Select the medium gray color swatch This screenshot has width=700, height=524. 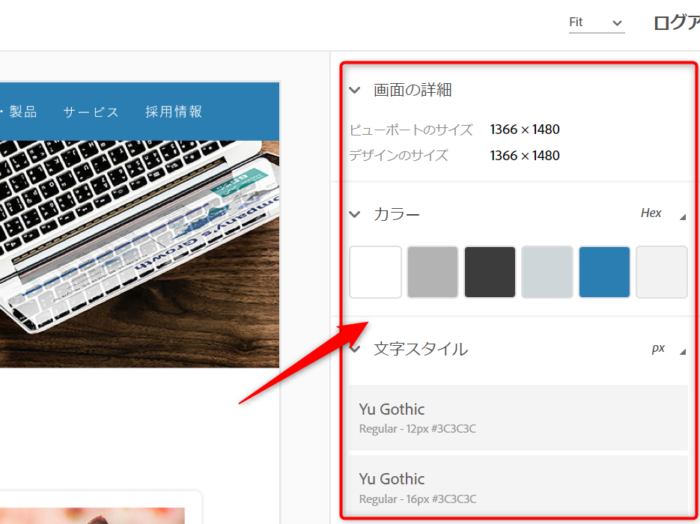[x=432, y=272]
